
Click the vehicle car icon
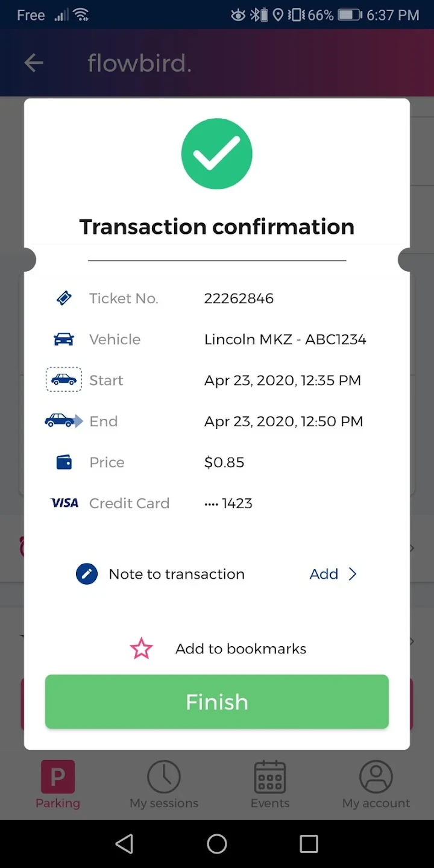(x=64, y=339)
